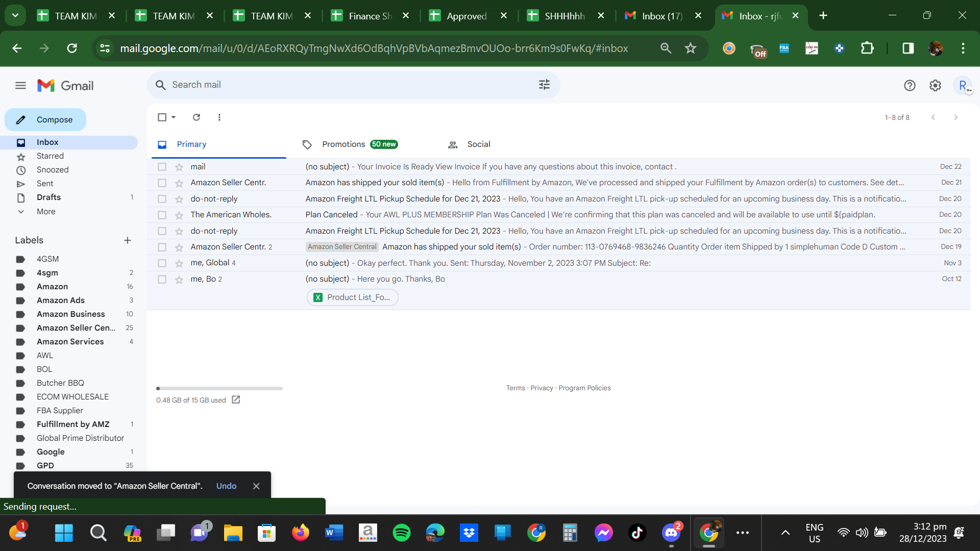Viewport: 980px width, 551px height.
Task: Open the more actions three-dot menu above inbox
Action: [x=219, y=117]
